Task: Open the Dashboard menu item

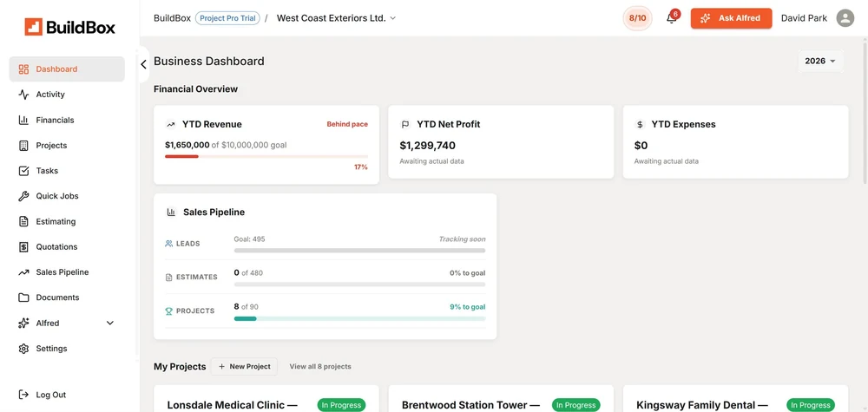Action: 67,69
